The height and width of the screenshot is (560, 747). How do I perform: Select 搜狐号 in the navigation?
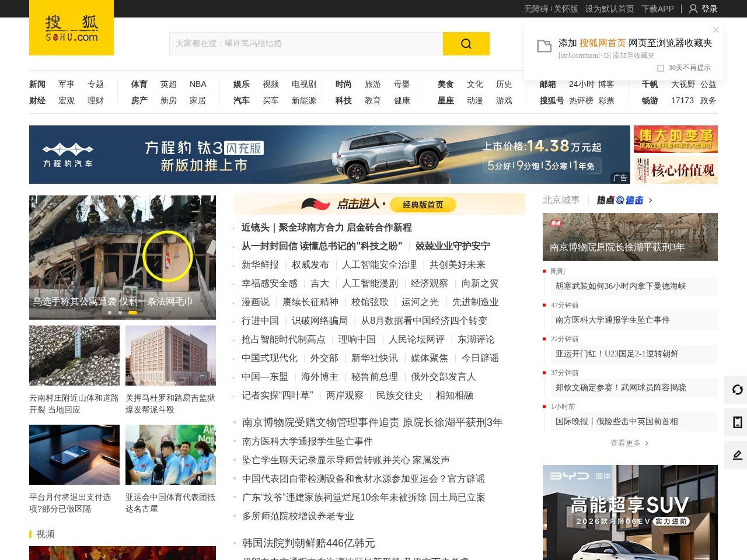(552, 100)
